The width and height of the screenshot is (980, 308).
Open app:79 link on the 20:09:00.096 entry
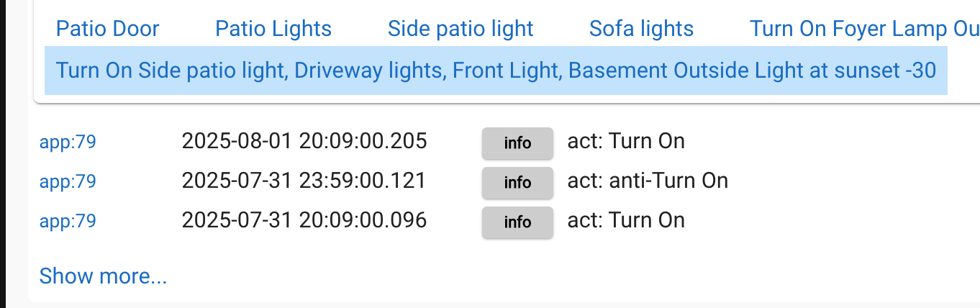pyautogui.click(x=68, y=221)
